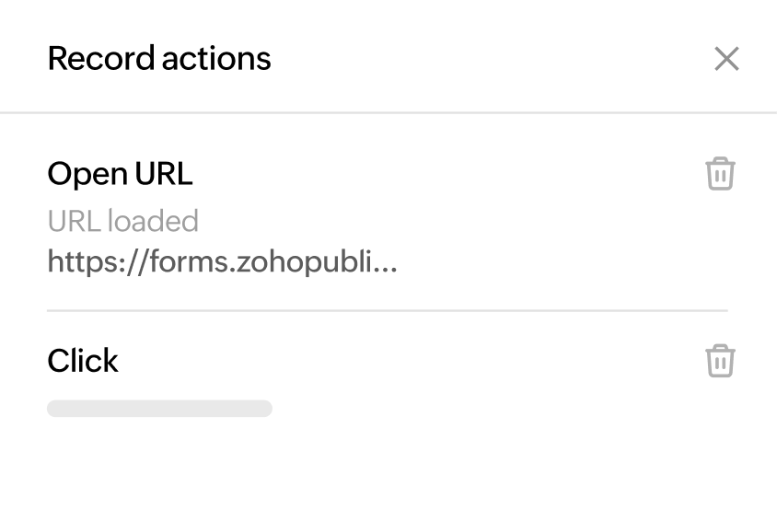Select the Open URL action title
The width and height of the screenshot is (777, 532).
[x=120, y=173]
